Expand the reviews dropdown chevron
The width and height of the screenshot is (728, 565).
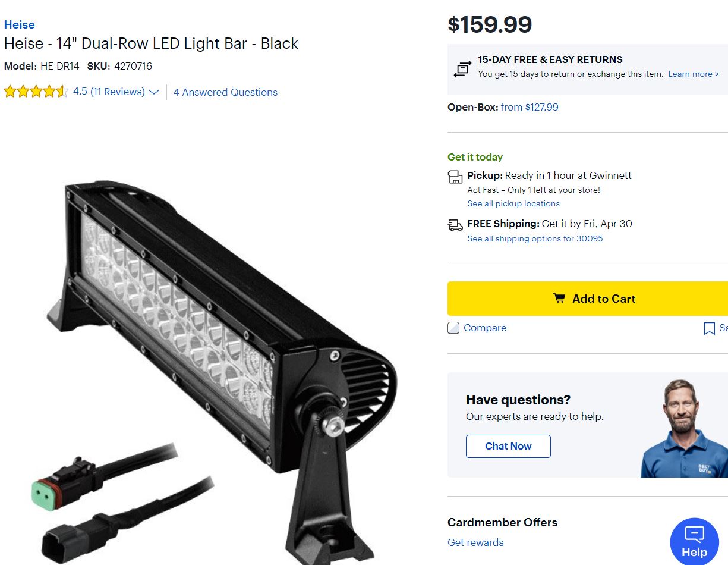pos(154,92)
